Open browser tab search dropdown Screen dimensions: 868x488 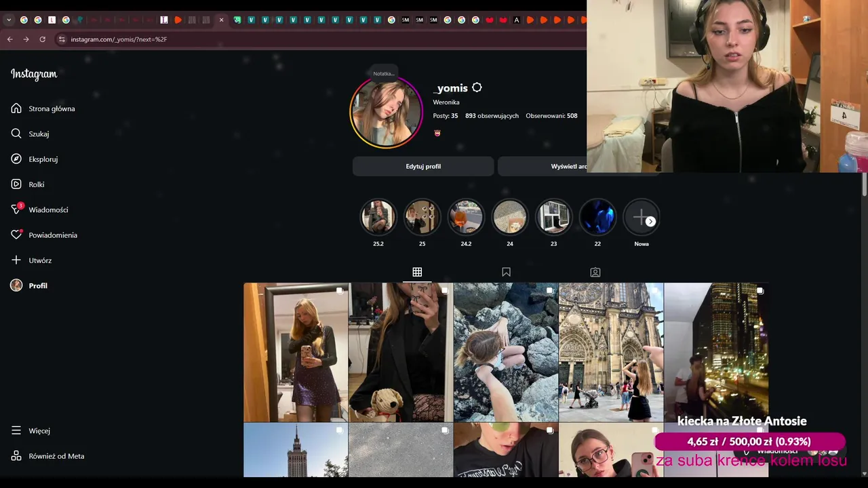point(9,20)
